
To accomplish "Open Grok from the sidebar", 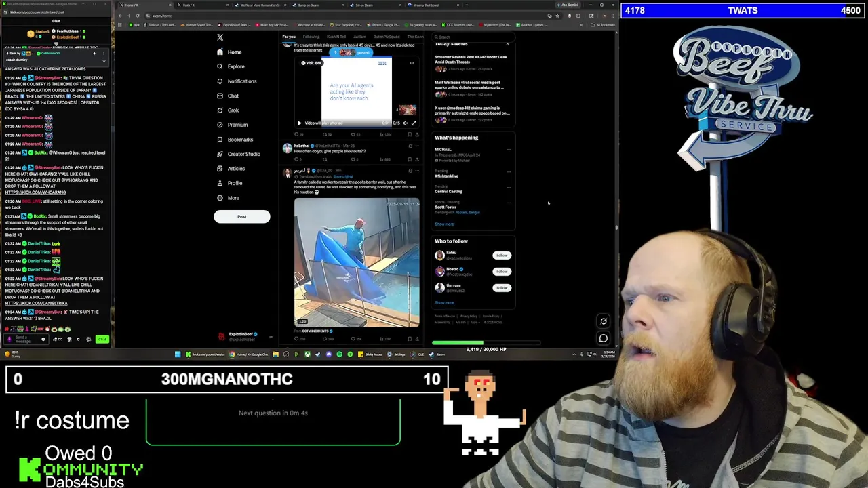I will (228, 110).
